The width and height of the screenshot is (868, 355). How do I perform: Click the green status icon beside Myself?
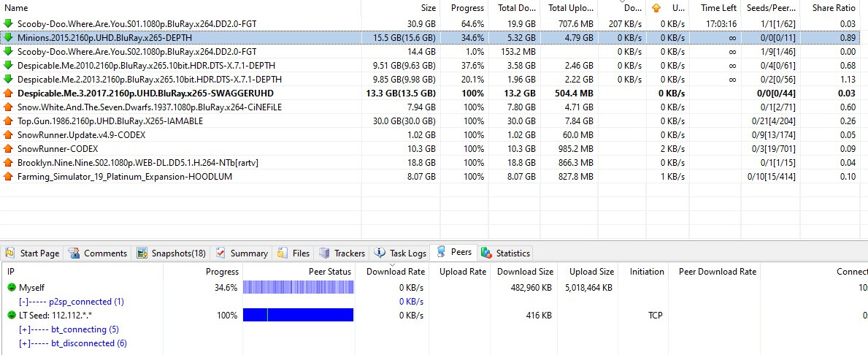12,288
